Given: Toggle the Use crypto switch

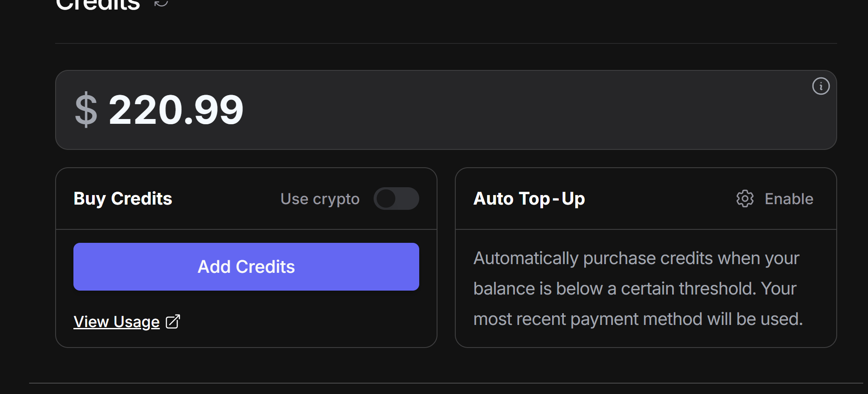Looking at the screenshot, I should coord(396,199).
